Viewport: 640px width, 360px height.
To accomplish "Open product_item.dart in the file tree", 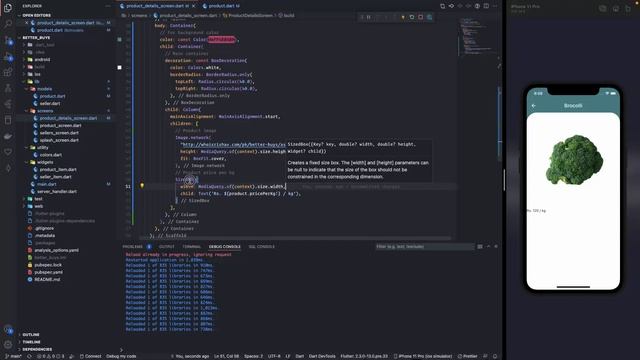I will 65,169.
